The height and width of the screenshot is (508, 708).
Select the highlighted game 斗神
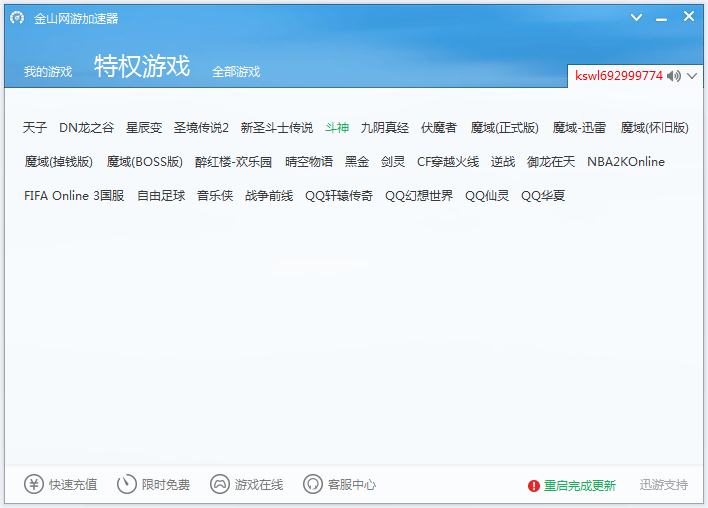[x=337, y=128]
